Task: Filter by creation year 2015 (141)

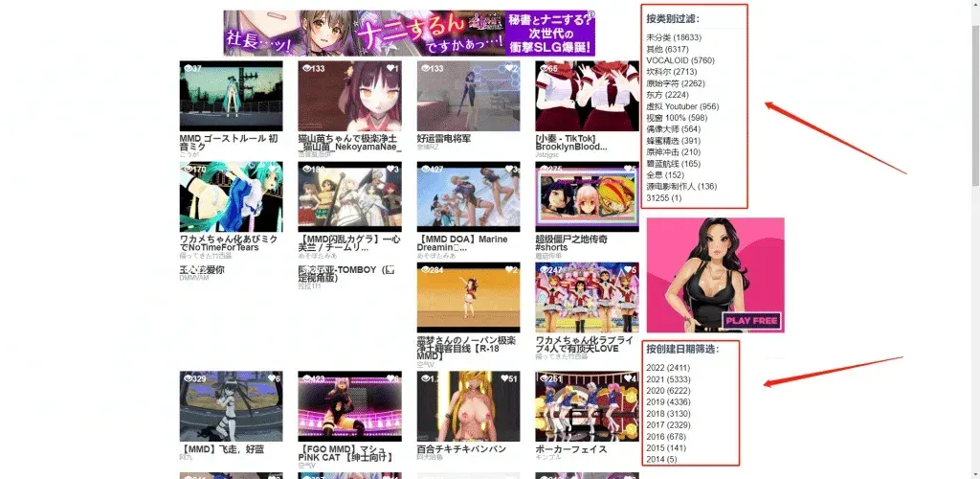Action: [x=666, y=447]
